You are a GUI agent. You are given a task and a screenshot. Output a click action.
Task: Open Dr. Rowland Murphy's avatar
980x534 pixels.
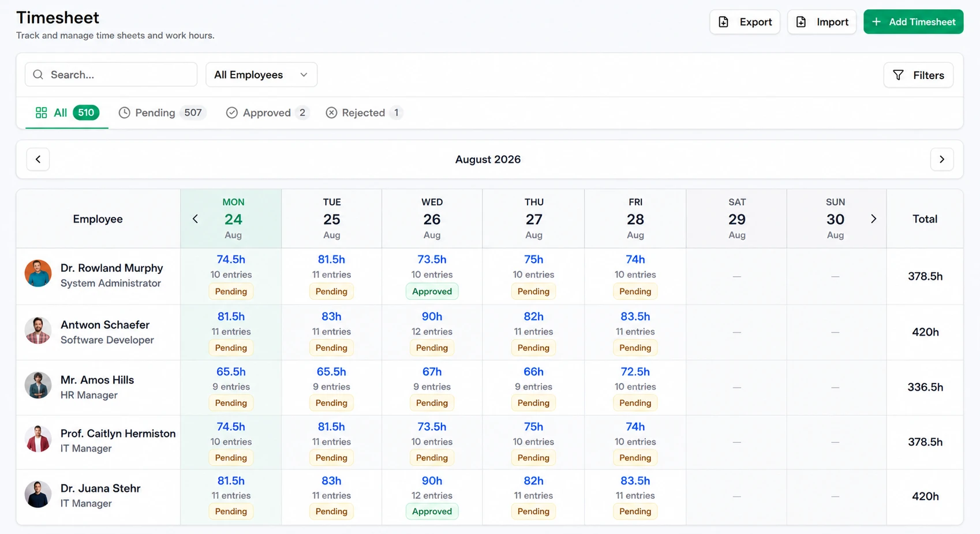pos(38,273)
